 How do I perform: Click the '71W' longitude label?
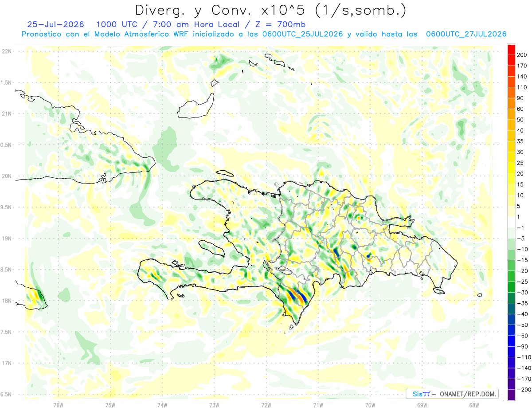(318, 405)
